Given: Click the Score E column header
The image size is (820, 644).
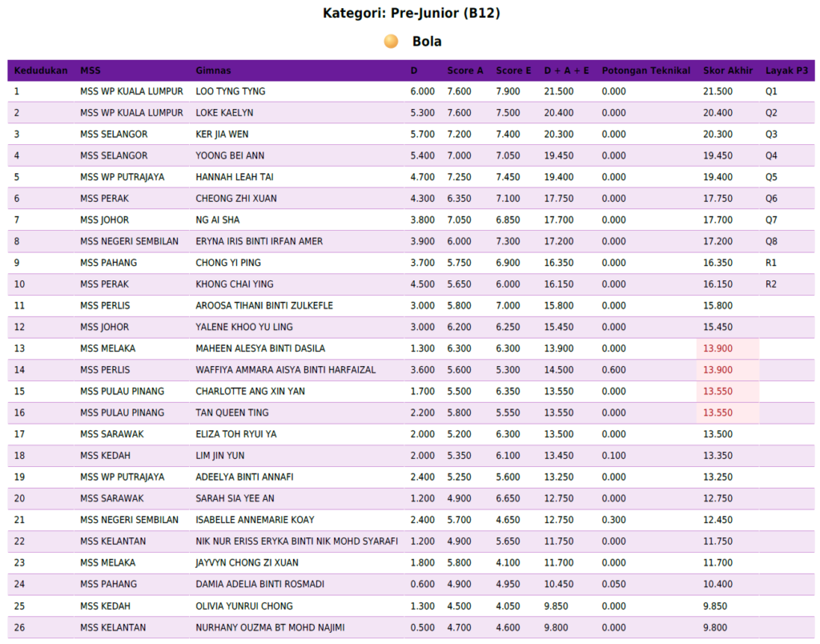Looking at the screenshot, I should (x=513, y=70).
